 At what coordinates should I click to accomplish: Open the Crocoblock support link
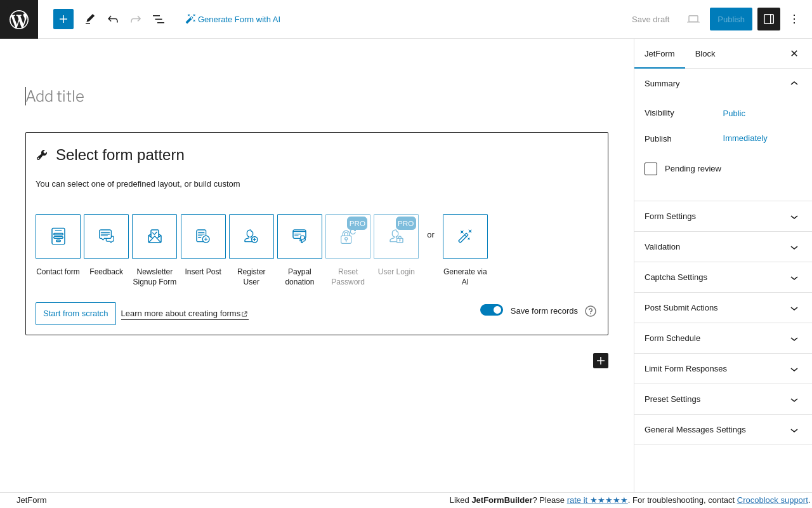(772, 500)
